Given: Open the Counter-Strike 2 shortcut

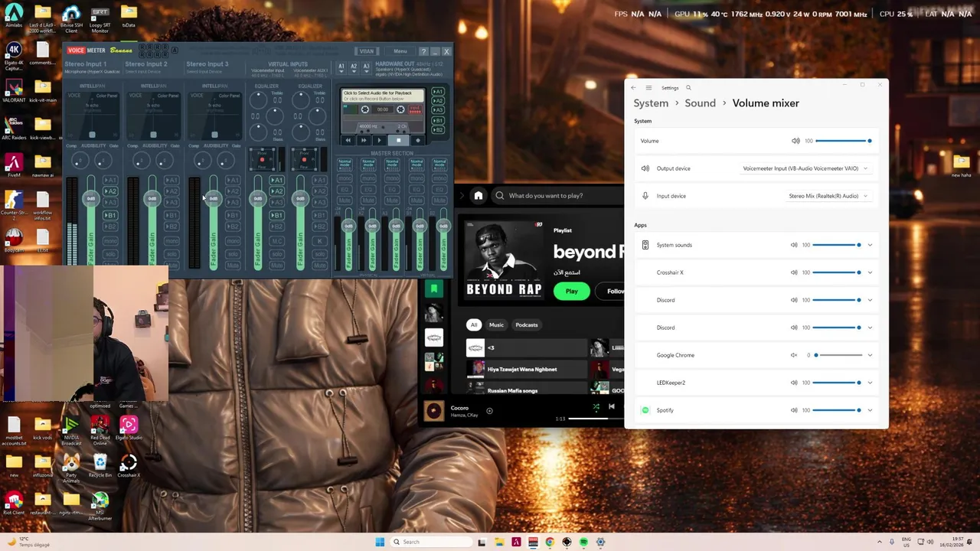Looking at the screenshot, I should click(x=14, y=205).
